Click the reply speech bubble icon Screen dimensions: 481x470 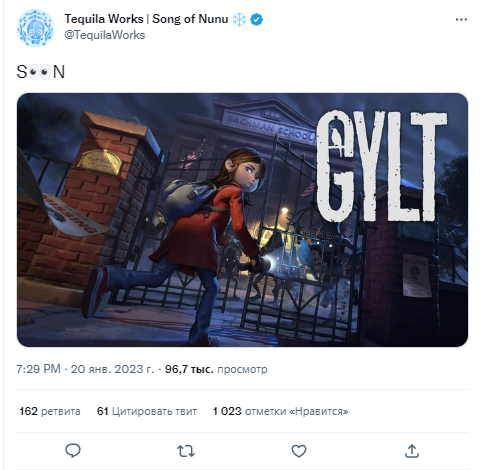(x=73, y=451)
